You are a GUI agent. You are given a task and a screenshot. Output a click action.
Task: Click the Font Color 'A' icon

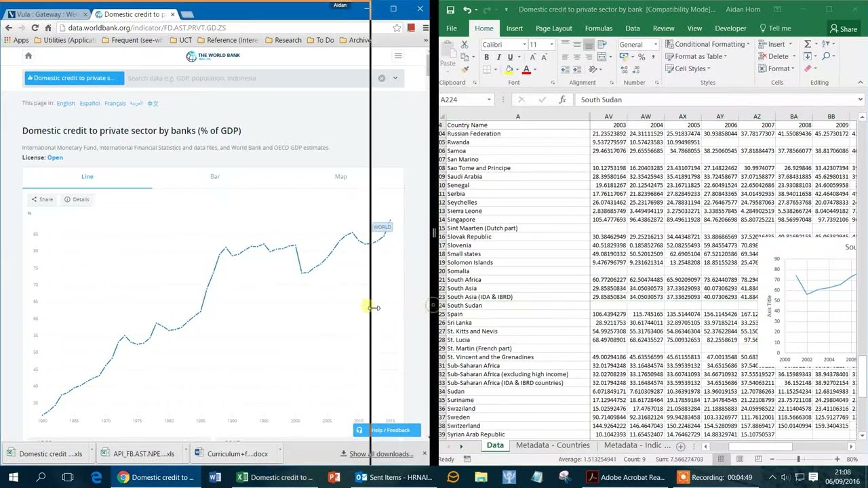(527, 69)
